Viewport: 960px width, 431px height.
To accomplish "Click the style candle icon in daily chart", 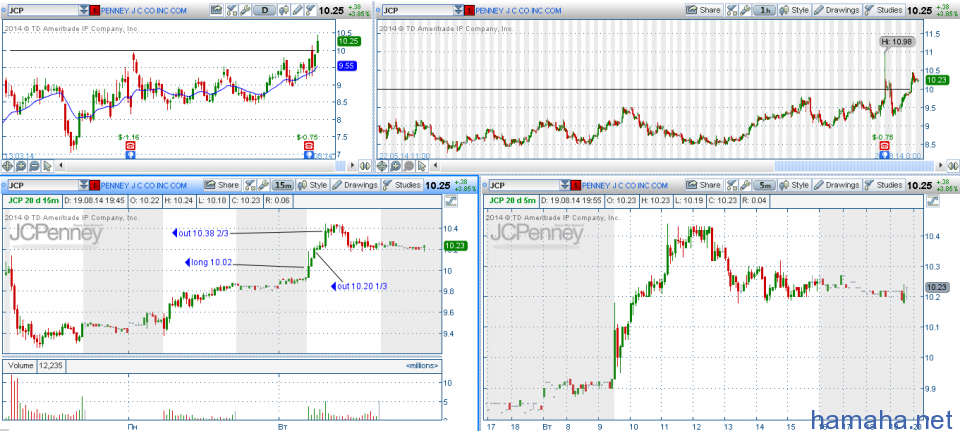I will click(x=285, y=10).
